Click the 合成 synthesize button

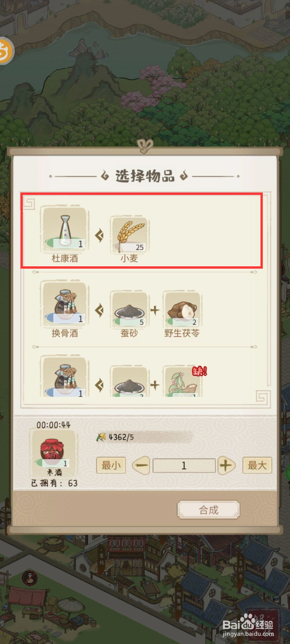point(208,510)
